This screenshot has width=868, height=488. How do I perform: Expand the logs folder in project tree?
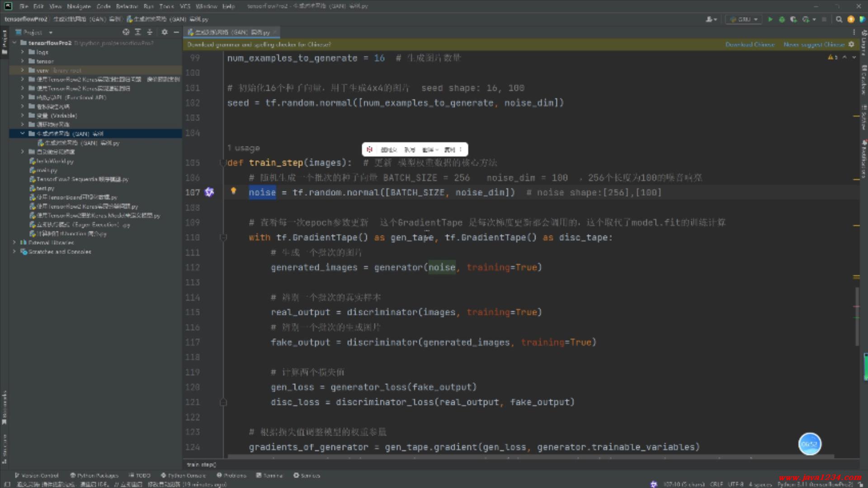22,52
